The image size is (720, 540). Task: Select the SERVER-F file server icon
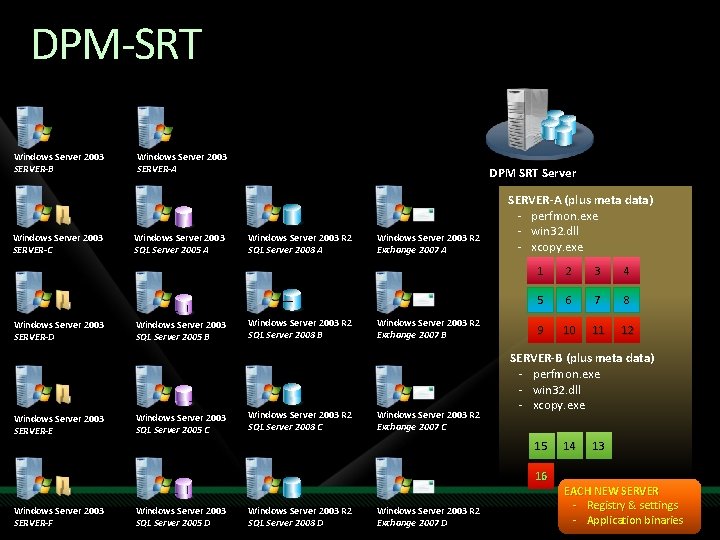[x=43, y=478]
